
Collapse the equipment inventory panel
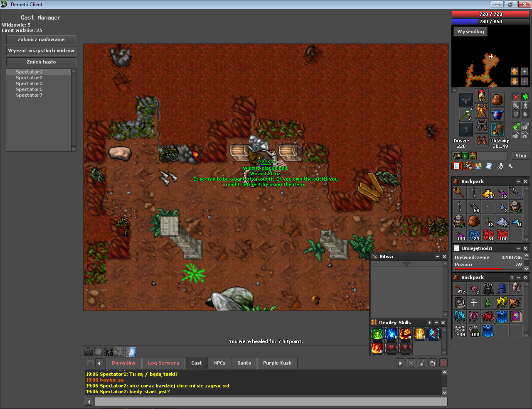[x=454, y=90]
